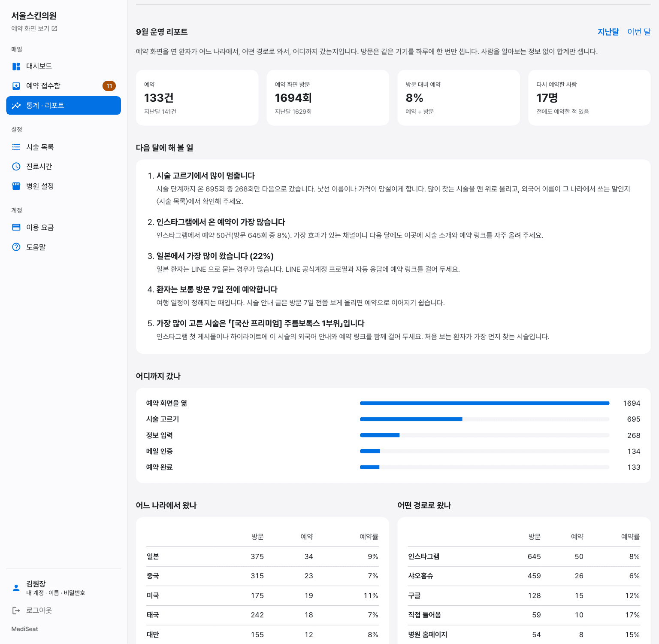Image resolution: width=659 pixels, height=644 pixels.
Task: Open the 대시보드 menu item
Action: [63, 66]
